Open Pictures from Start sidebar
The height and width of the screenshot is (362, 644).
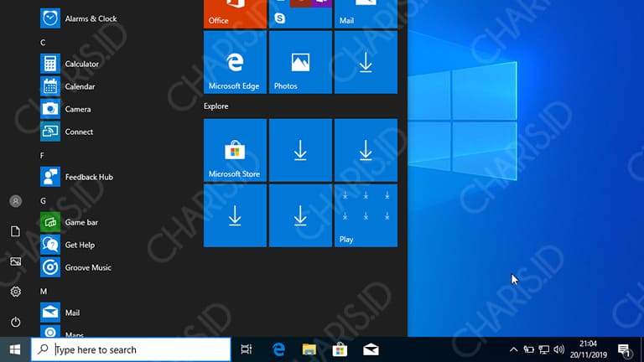(x=16, y=261)
